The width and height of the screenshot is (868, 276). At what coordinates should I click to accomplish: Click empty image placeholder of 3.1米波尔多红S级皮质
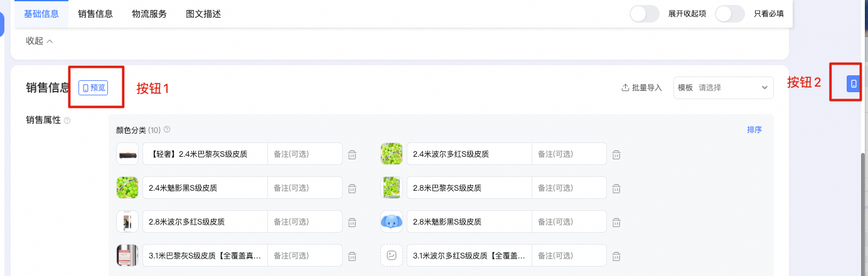[x=392, y=255]
